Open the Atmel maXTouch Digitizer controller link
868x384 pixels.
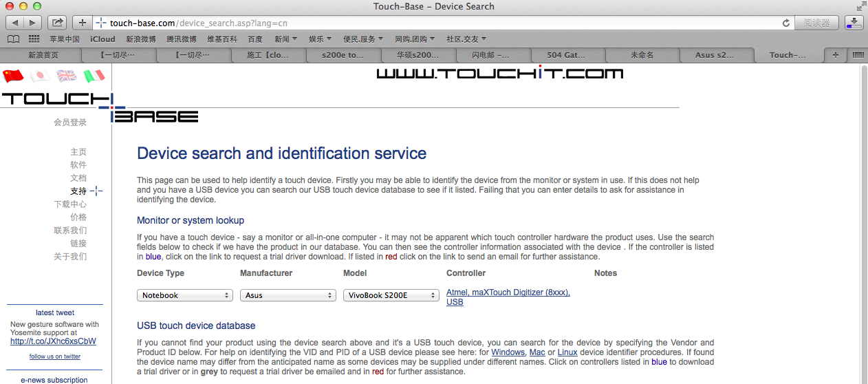pyautogui.click(x=508, y=297)
